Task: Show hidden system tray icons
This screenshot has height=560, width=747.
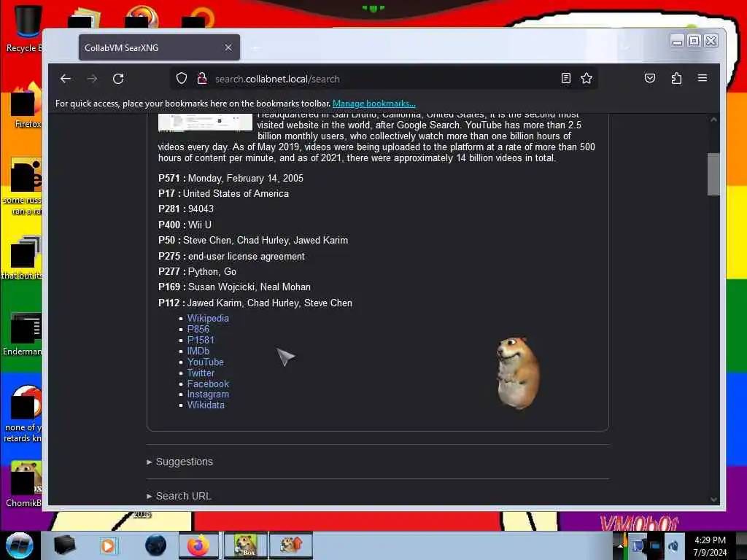Action: point(620,545)
